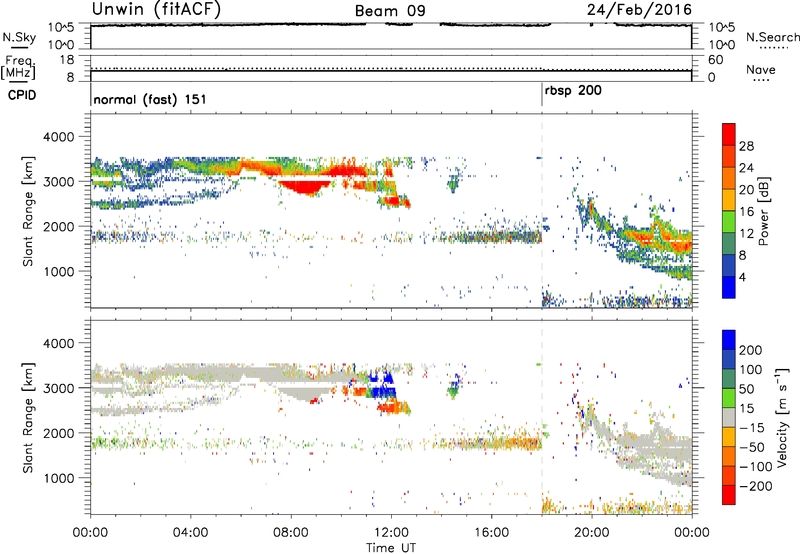Screen dimensions: 800x554
Task: Click the power panel 'Slant Range [km]' label
Action: 28,211
